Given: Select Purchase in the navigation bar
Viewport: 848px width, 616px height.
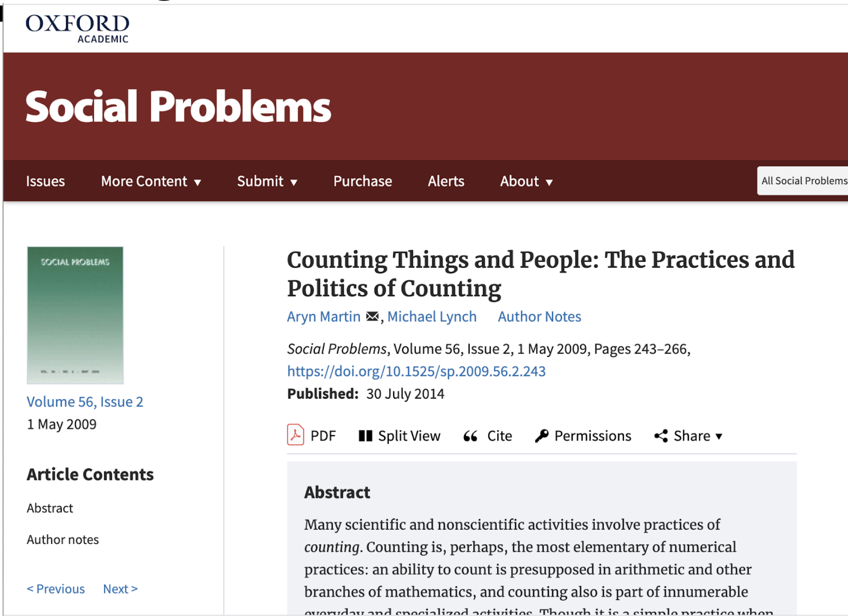Looking at the screenshot, I should tap(363, 181).
